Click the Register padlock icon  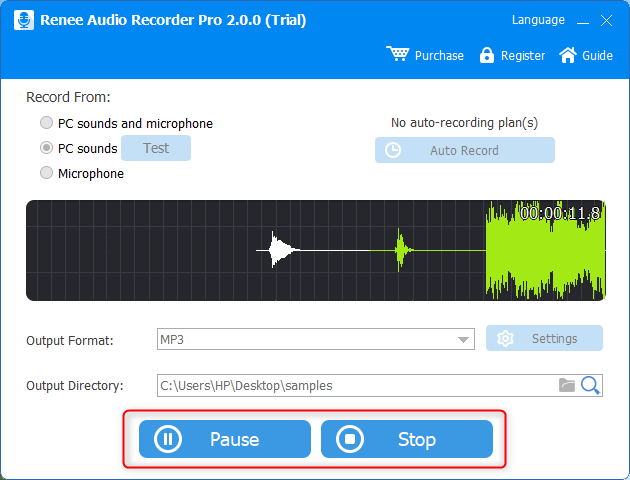[487, 55]
